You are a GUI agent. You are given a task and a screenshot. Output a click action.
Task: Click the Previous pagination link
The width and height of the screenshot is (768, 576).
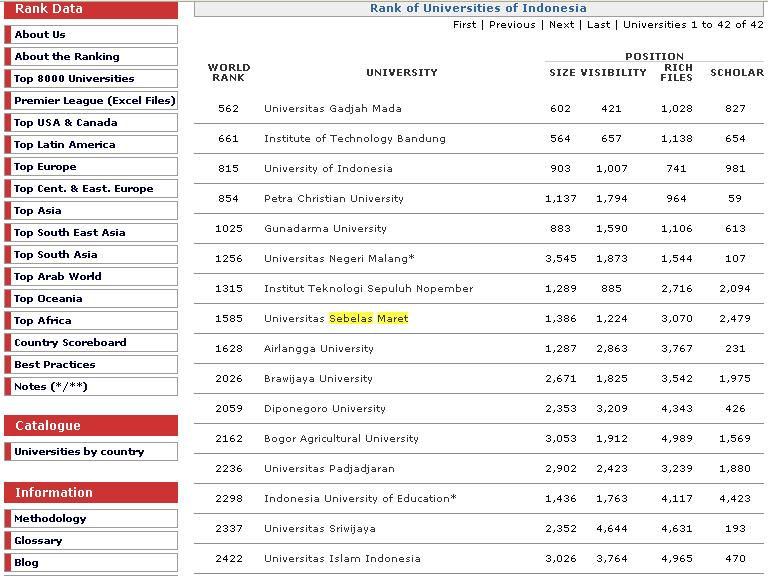[x=512, y=24]
